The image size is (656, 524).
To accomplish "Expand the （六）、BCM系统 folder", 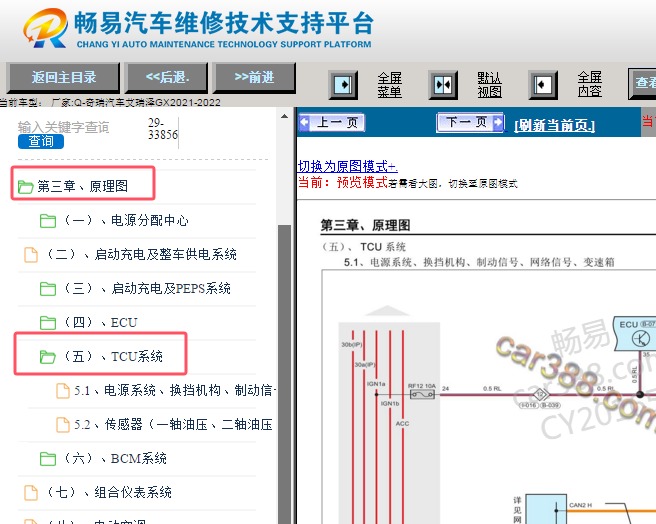I will [115, 458].
